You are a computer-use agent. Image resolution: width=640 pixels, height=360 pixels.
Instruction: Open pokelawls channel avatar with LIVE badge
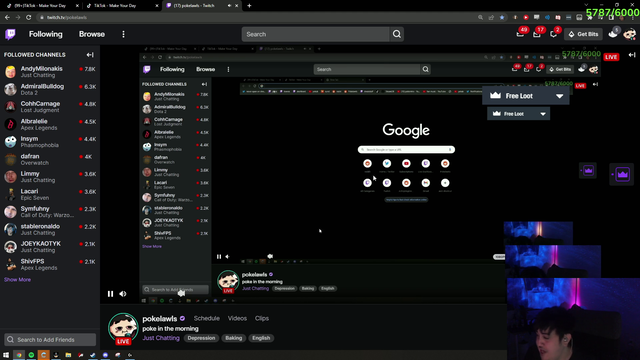(123, 329)
